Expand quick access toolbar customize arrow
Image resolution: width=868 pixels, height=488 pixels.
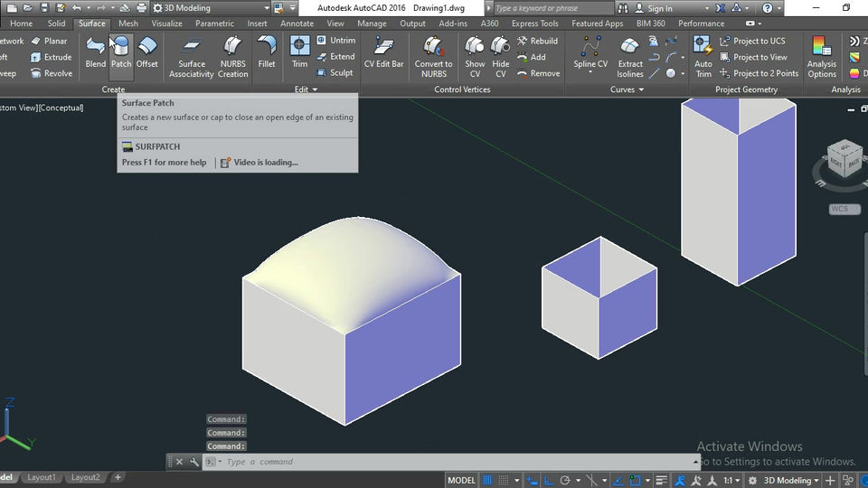coord(293,8)
